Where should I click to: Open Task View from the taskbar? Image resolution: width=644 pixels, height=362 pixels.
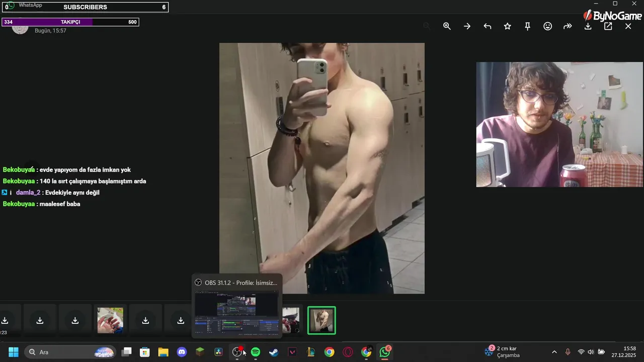(127, 352)
